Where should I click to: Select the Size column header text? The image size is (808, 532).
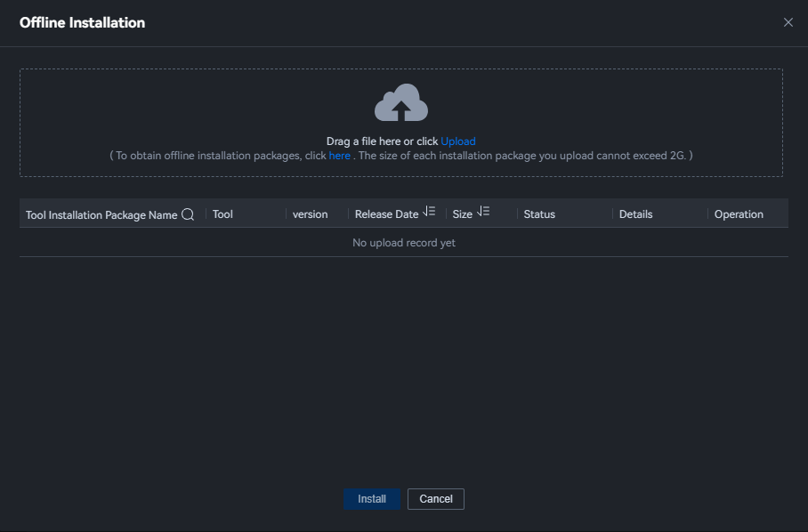(x=462, y=214)
